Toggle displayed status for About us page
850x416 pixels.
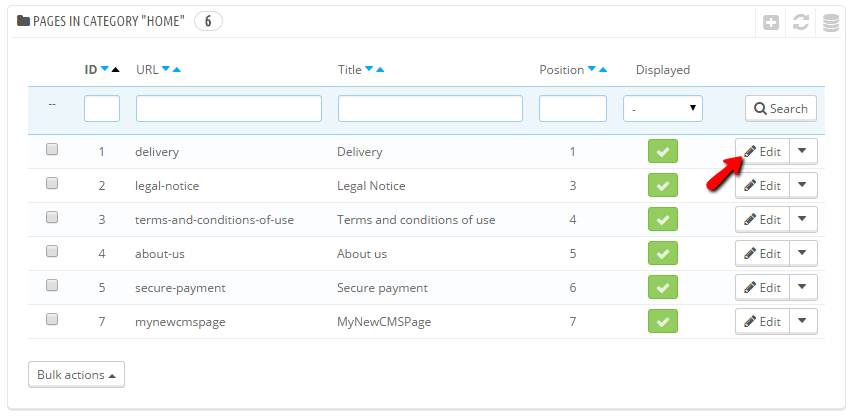pyautogui.click(x=662, y=254)
